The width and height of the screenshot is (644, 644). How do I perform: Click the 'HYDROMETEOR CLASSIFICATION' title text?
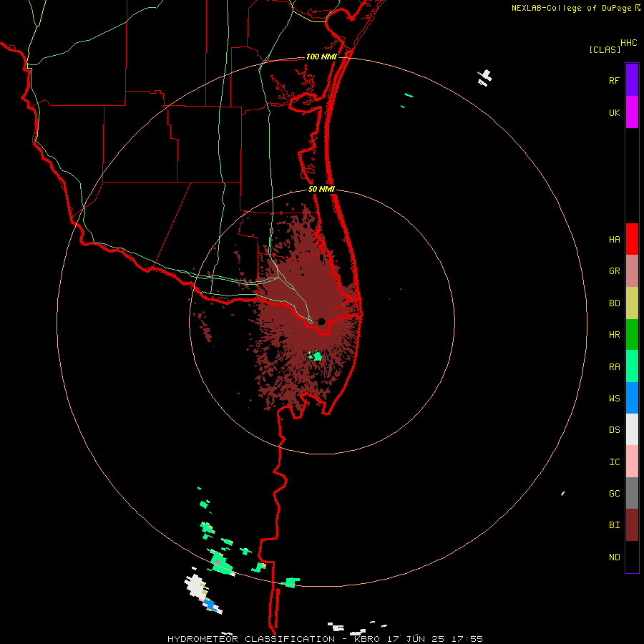click(x=251, y=639)
